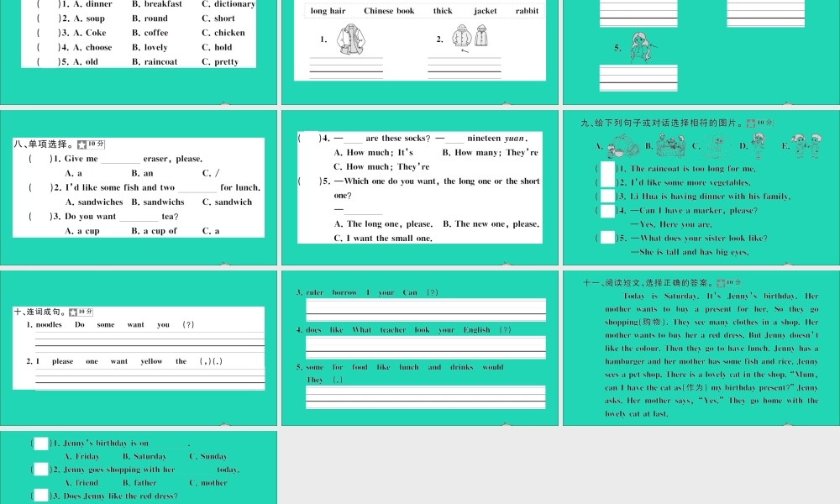Viewport: 840px width, 504px height.
Task: Open the slide with the long hair word bank
Action: (420, 52)
